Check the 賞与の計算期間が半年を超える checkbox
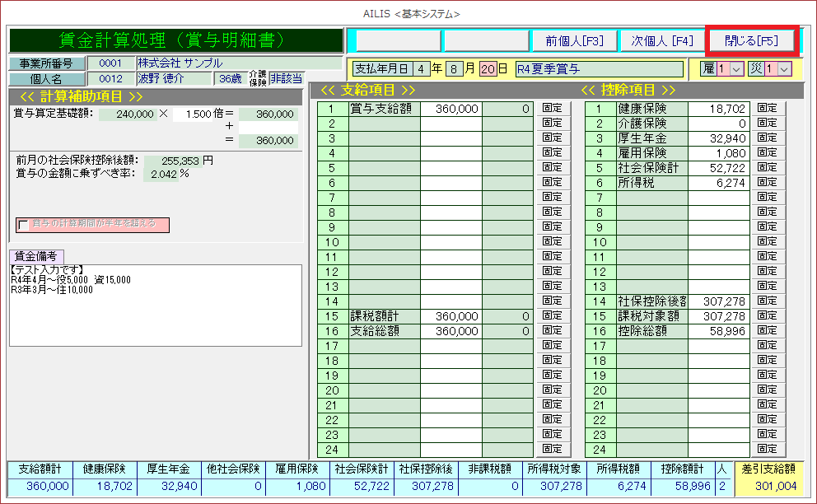817x504 pixels. 22,225
